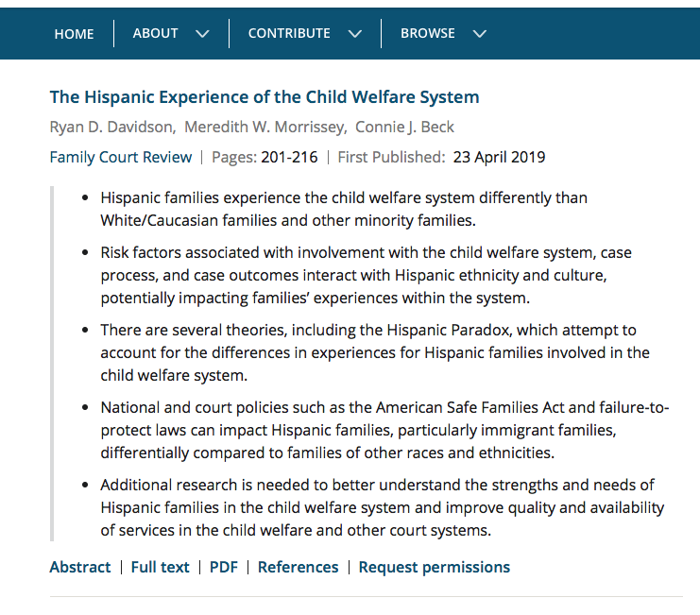This screenshot has width=700, height=615.
Task: Click the Request permissions link
Action: point(434,567)
